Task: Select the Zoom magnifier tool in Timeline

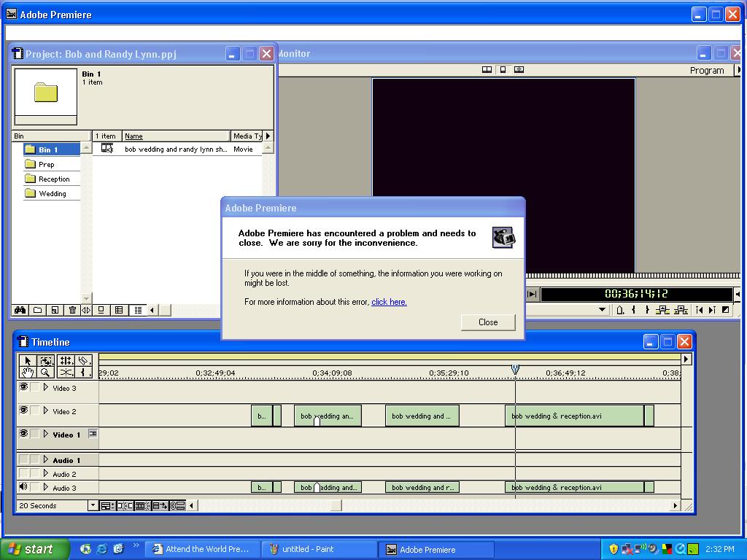Action: 46,373
